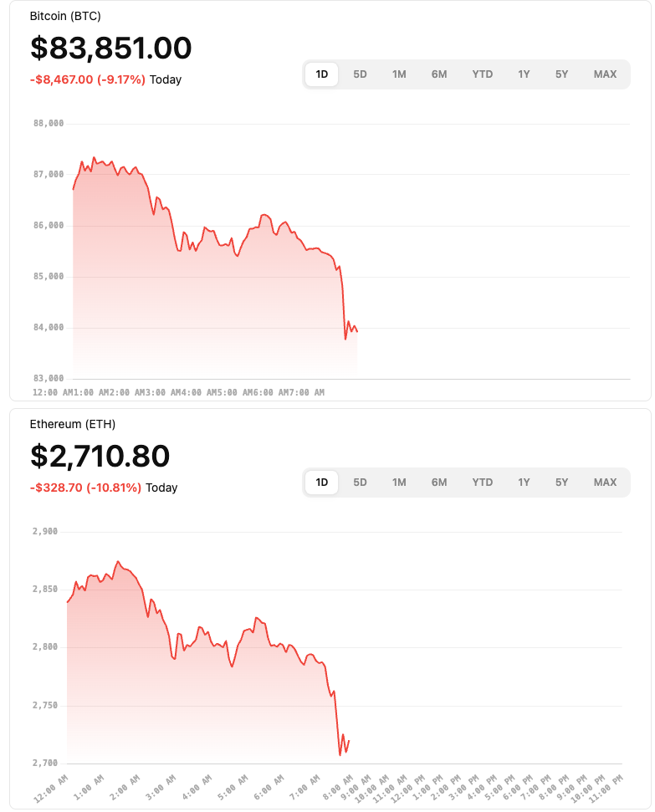Switch Ethereum chart to 5Y range
Screen dimensions: 655x812
pyautogui.click(x=561, y=483)
